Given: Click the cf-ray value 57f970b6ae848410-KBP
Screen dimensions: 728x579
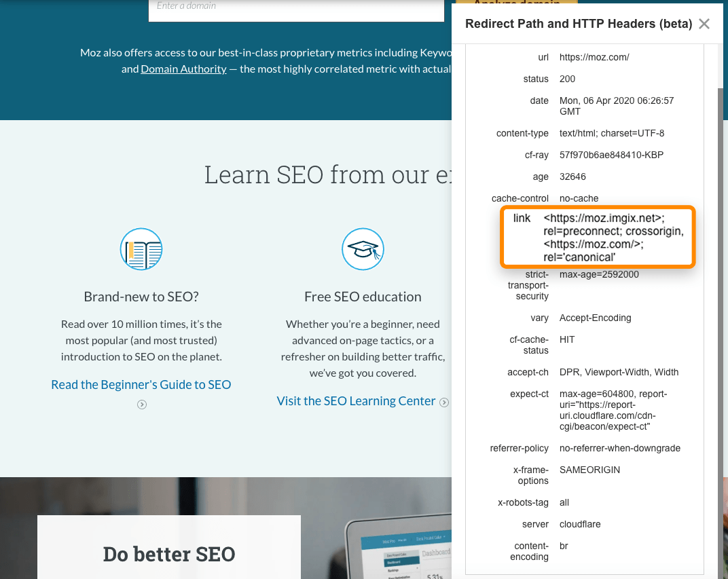Looking at the screenshot, I should pyautogui.click(x=611, y=155).
